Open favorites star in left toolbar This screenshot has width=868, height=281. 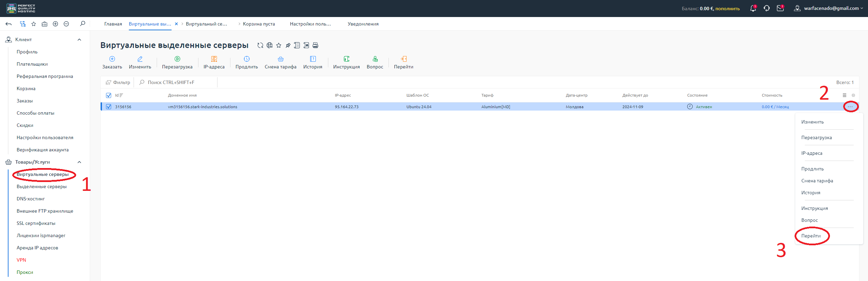tap(34, 24)
